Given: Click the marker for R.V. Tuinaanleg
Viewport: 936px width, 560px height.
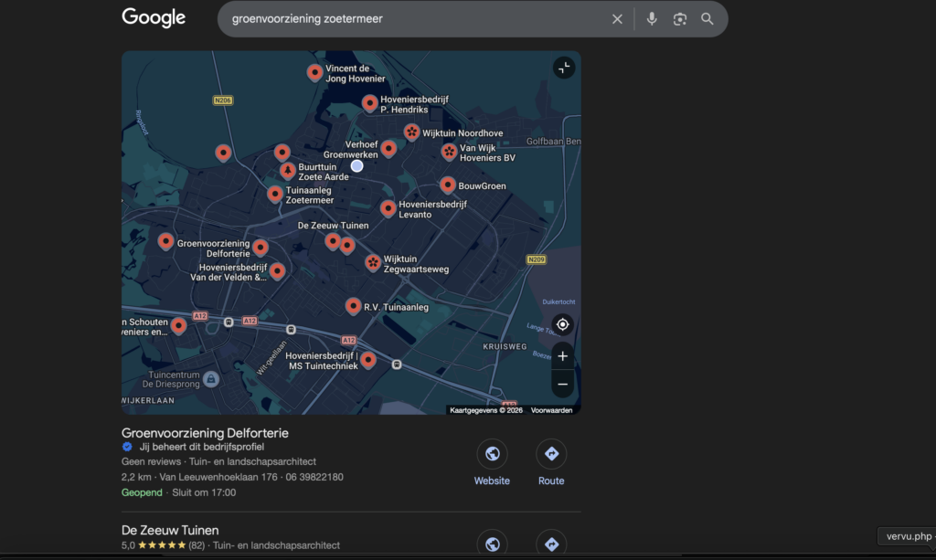Looking at the screenshot, I should tap(353, 306).
